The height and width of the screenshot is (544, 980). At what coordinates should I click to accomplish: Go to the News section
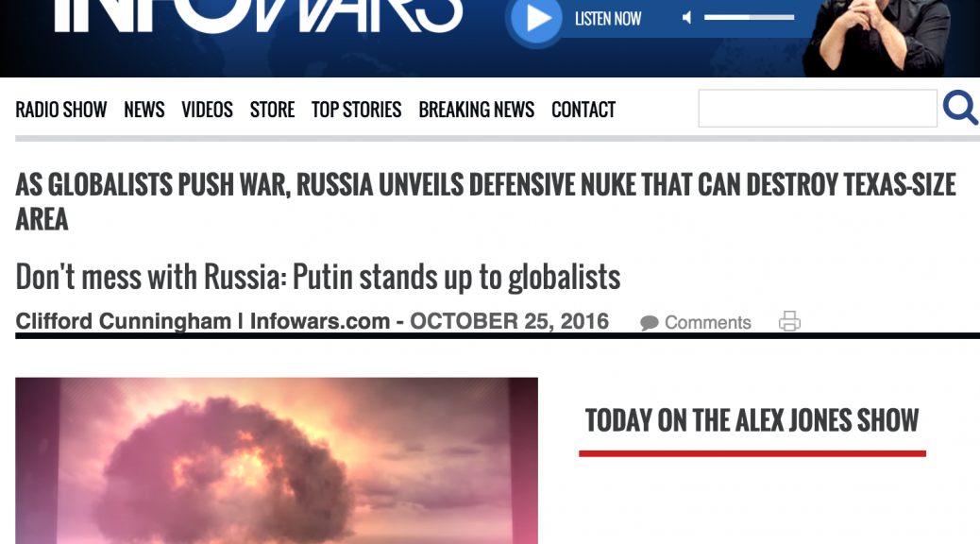click(x=144, y=110)
